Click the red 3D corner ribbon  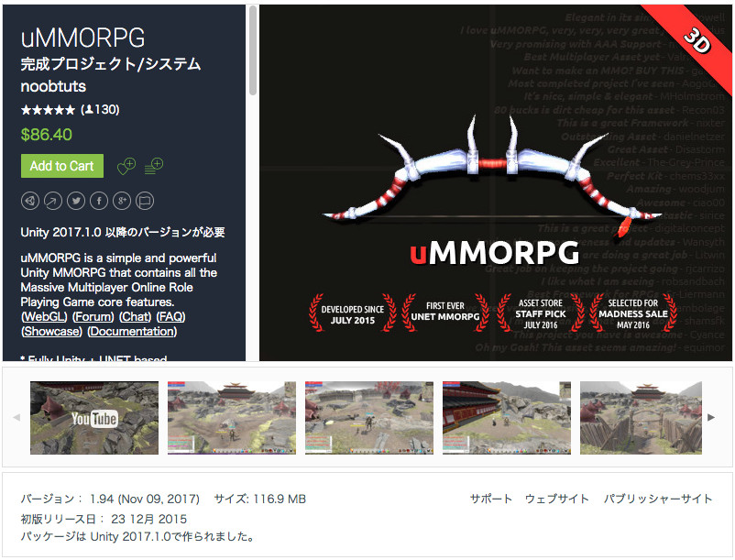(x=697, y=40)
